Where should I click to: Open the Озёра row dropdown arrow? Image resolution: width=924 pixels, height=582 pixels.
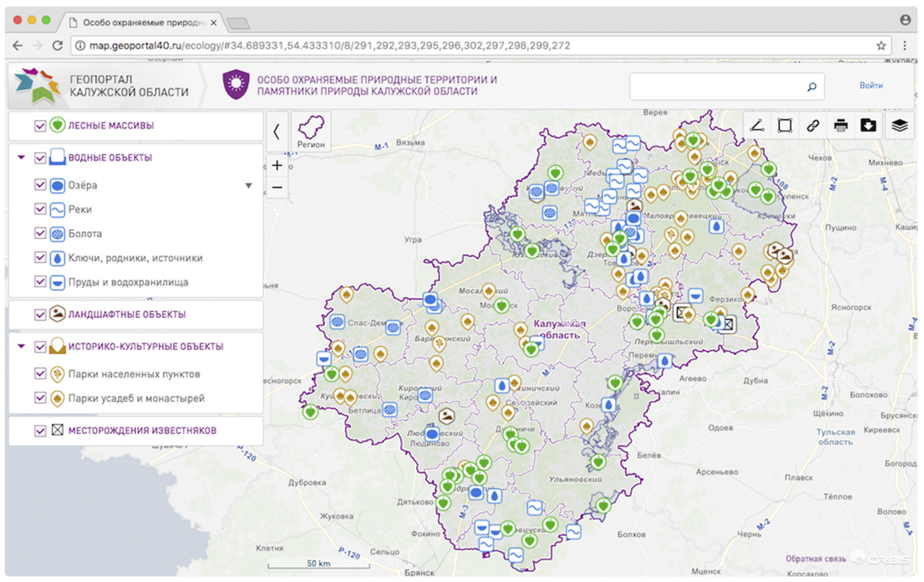[249, 186]
